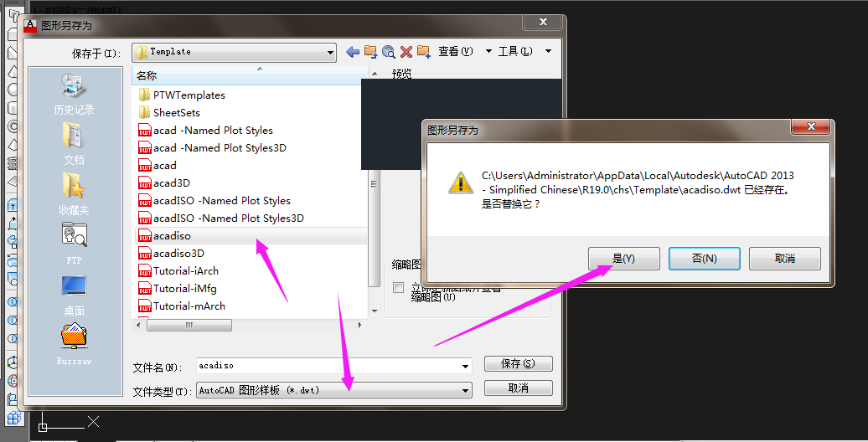Image resolution: width=868 pixels, height=442 pixels.
Task: Open the Template save-in folder dropdown
Action: (x=234, y=53)
